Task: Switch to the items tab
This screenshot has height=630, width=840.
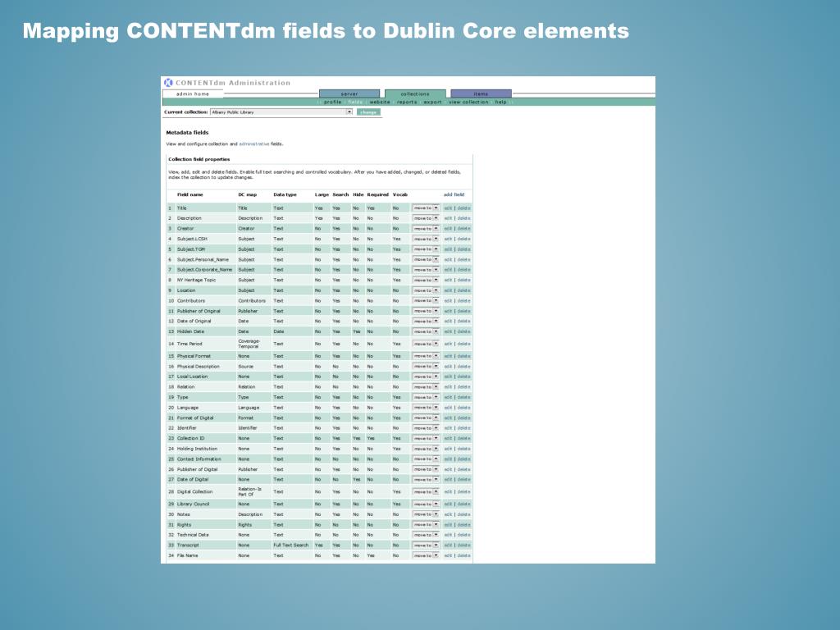Action: (481, 94)
